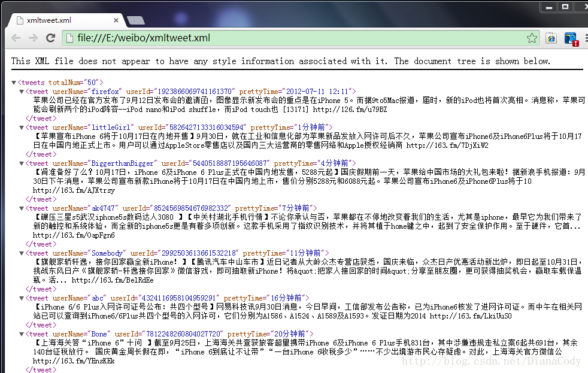Click the userName value "BiggerthanBigger"
588x373 pixels.
[x=123, y=163]
